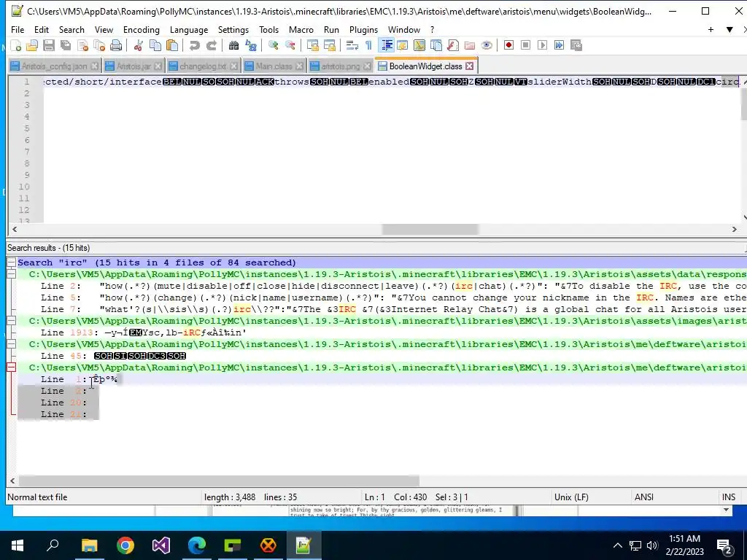The height and width of the screenshot is (560, 747).
Task: Run macro multiple times icon
Action: [559, 46]
